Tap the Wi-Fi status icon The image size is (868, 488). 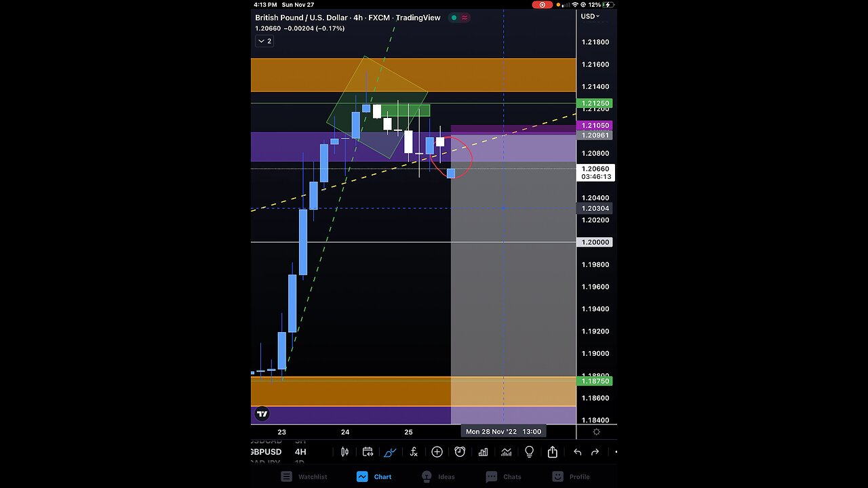[x=575, y=5]
